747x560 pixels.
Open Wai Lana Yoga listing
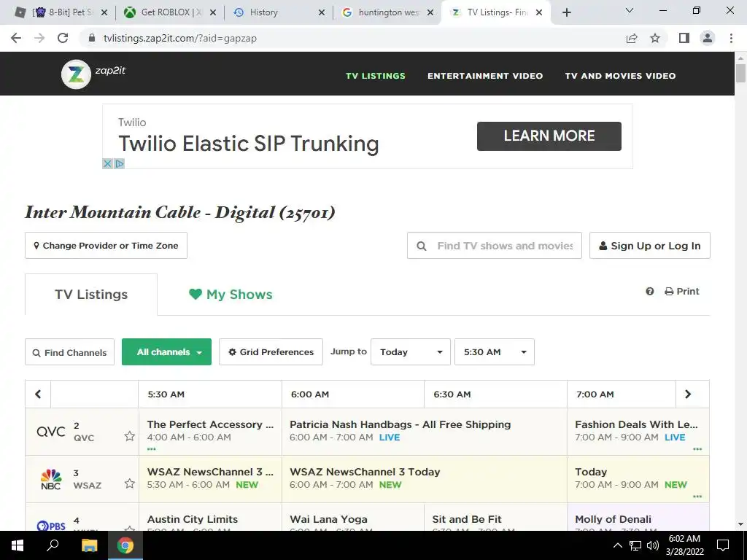(x=353, y=517)
